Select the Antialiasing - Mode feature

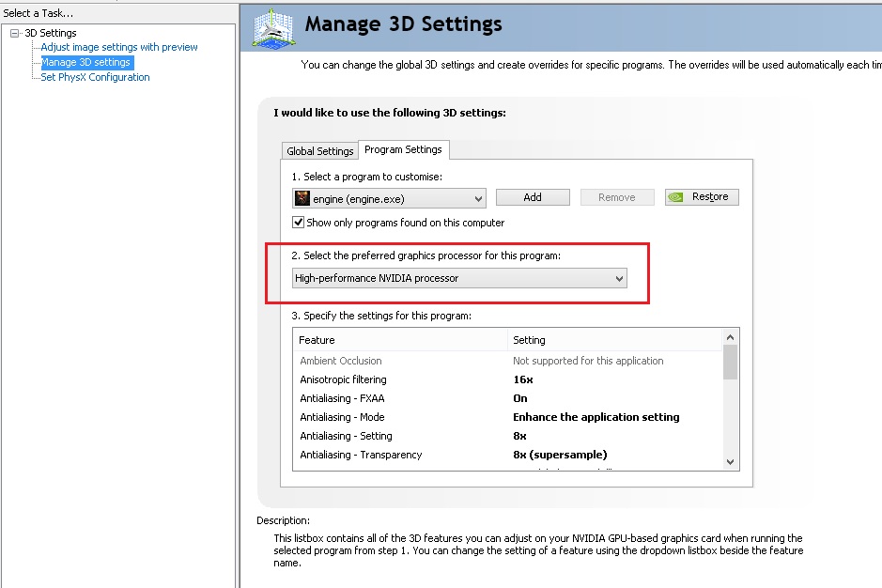tap(342, 417)
